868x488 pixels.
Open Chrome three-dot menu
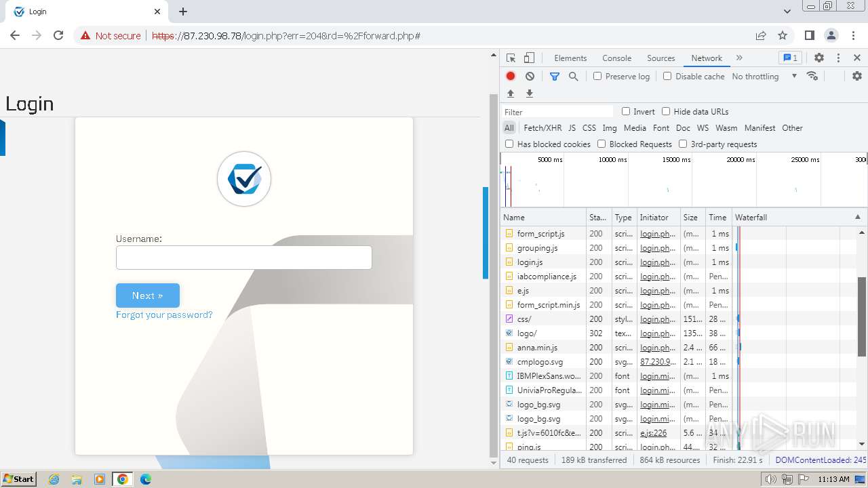coord(852,35)
